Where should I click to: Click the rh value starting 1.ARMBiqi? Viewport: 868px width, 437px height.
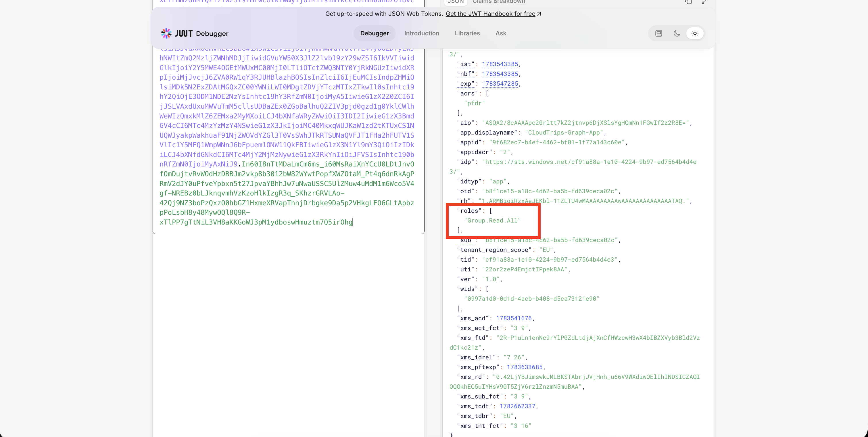(584, 201)
